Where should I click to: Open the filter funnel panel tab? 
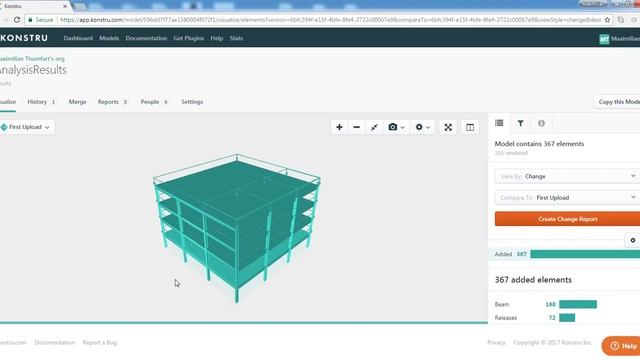point(520,123)
